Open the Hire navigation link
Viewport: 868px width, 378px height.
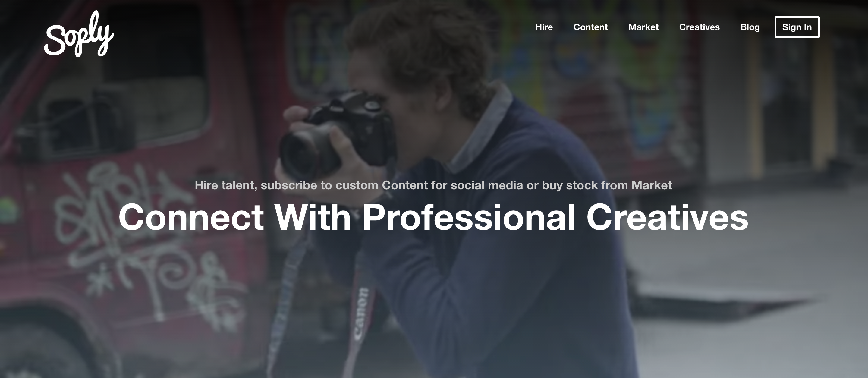click(544, 27)
